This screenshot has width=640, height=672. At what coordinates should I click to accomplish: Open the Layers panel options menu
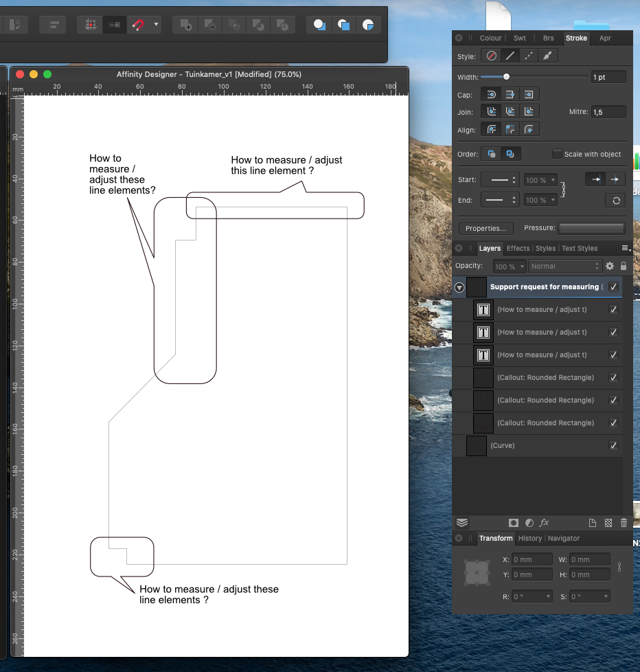coord(626,249)
